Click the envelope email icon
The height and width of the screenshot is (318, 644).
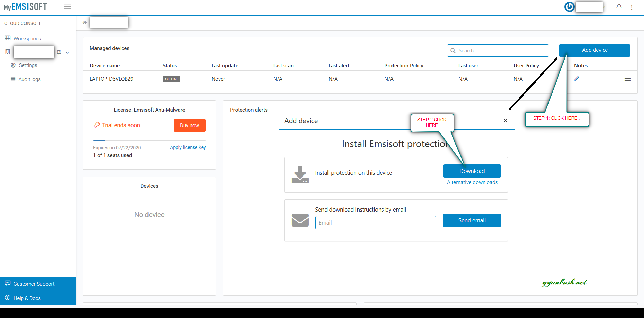[300, 220]
